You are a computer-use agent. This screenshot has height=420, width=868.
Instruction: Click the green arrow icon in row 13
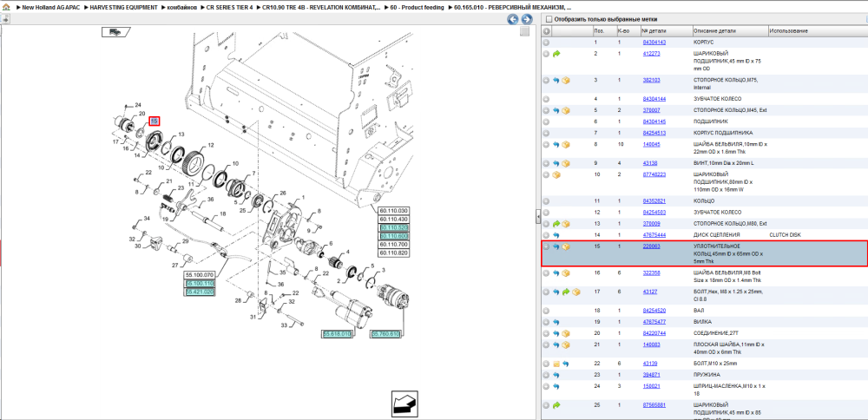click(557, 224)
